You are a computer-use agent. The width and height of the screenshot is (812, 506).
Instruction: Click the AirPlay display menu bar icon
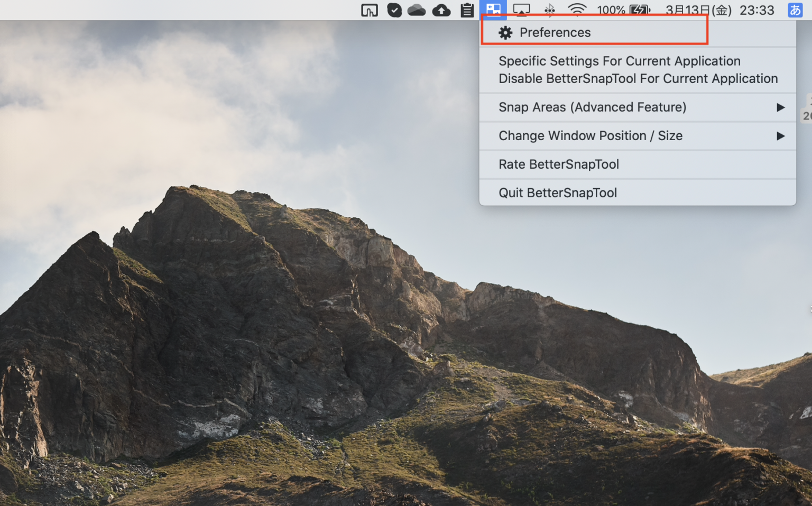point(521,10)
